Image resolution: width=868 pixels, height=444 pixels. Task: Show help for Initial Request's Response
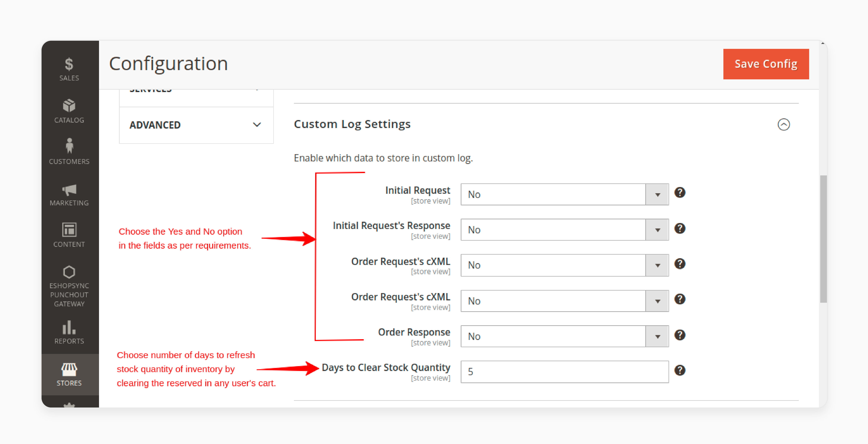(680, 228)
